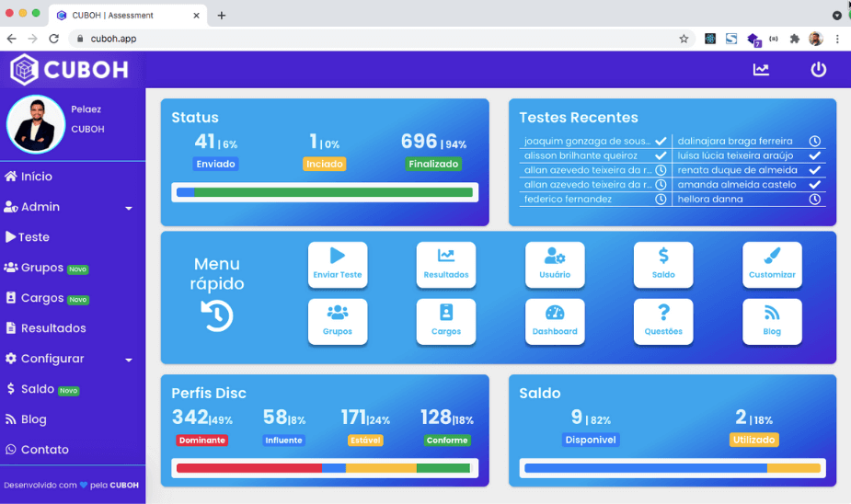
Task: Click Grupos quick menu tile
Action: [x=338, y=321]
